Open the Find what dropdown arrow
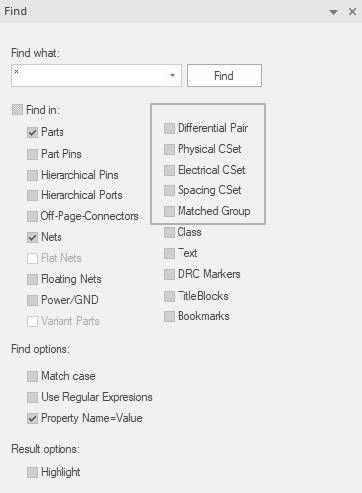 tap(172, 76)
